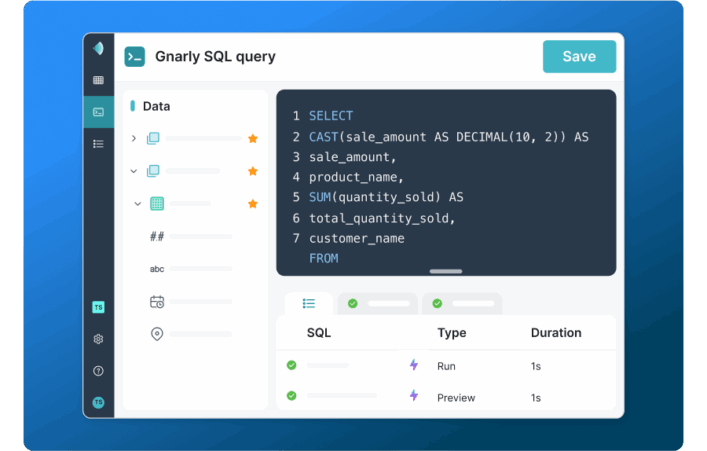Click the Duration column header

coord(556,333)
